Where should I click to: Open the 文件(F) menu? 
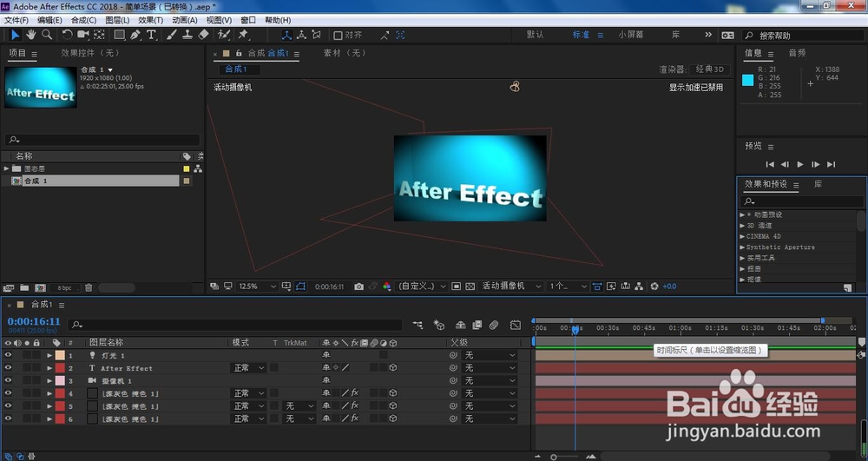pyautogui.click(x=16, y=20)
